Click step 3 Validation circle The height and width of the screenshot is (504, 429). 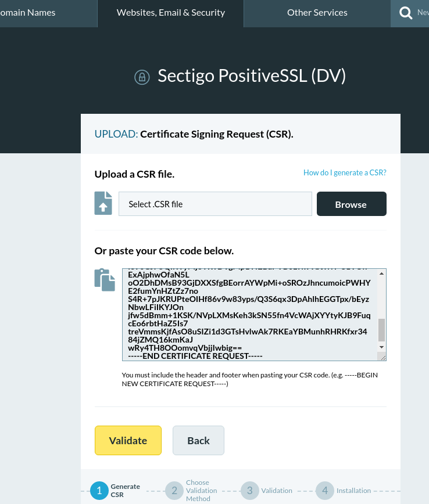click(x=250, y=491)
